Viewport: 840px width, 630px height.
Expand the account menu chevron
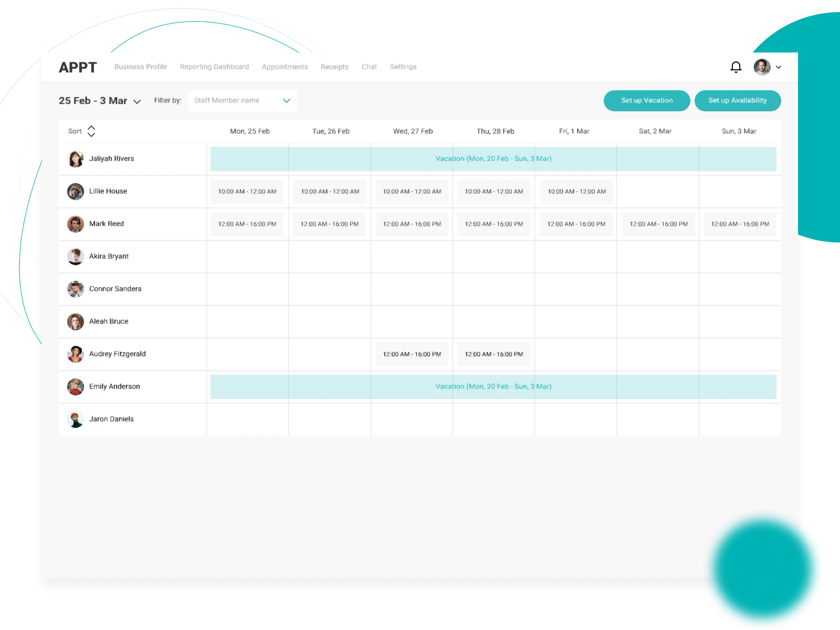pyautogui.click(x=779, y=67)
